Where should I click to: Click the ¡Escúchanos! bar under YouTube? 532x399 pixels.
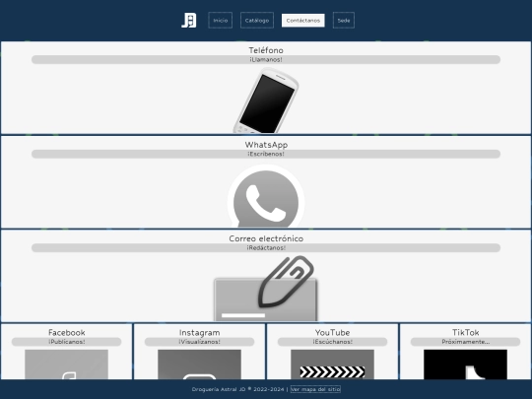pos(333,342)
